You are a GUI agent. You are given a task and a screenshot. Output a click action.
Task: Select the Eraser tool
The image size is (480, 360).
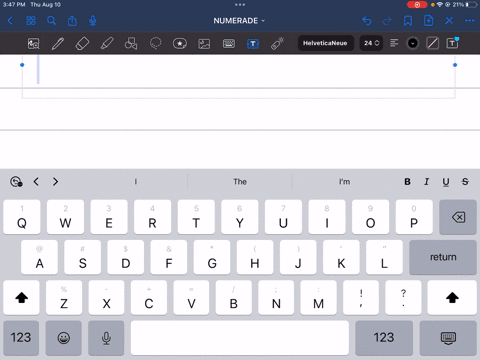82,43
